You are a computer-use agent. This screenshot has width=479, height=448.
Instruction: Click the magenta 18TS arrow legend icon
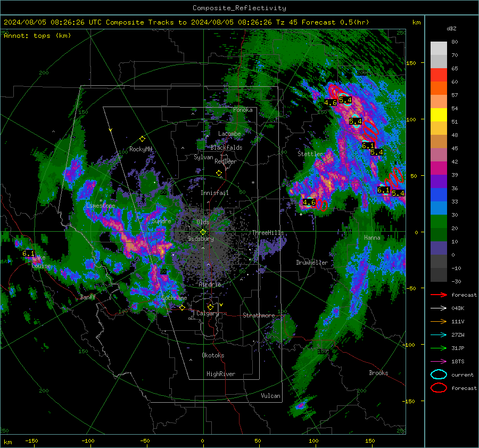pos(439,362)
